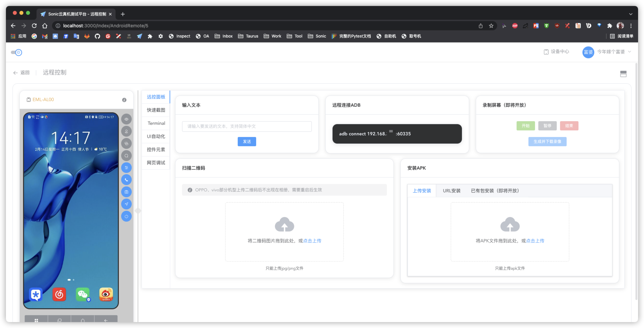Open Weibo app on the phone screen
Image resolution: width=644 pixels, height=328 pixels.
click(x=106, y=295)
